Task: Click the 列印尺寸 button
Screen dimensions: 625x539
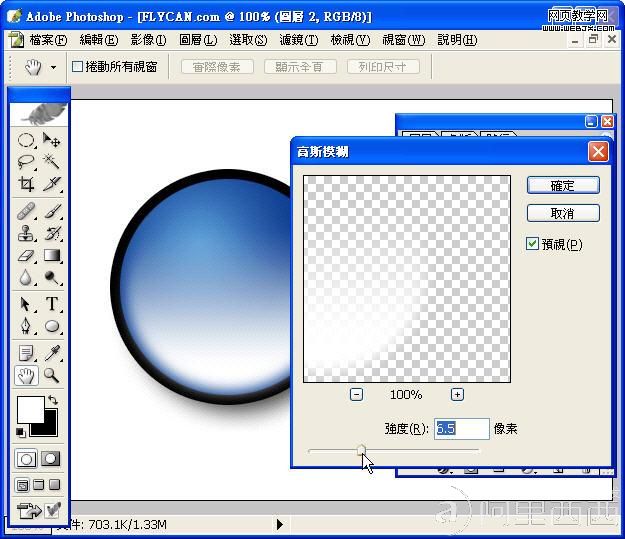Action: tap(383, 67)
